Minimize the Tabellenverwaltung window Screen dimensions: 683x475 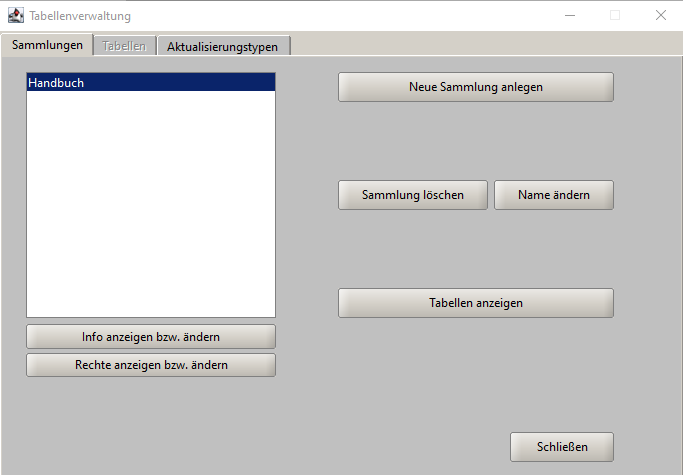(569, 16)
